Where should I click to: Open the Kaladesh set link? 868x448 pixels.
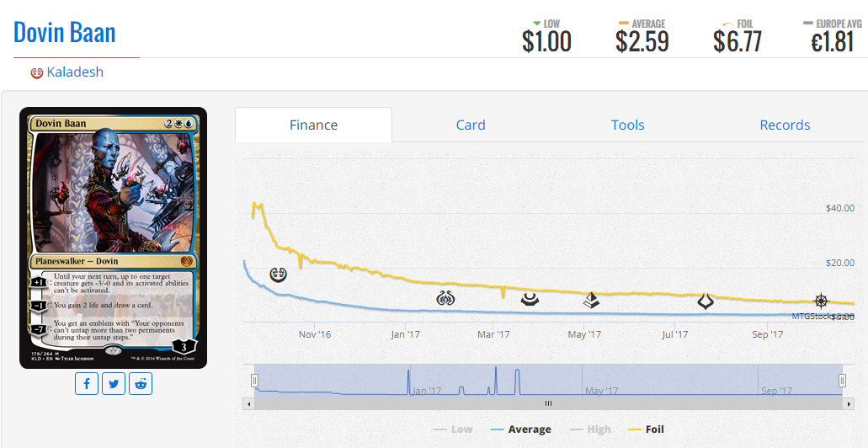[75, 72]
